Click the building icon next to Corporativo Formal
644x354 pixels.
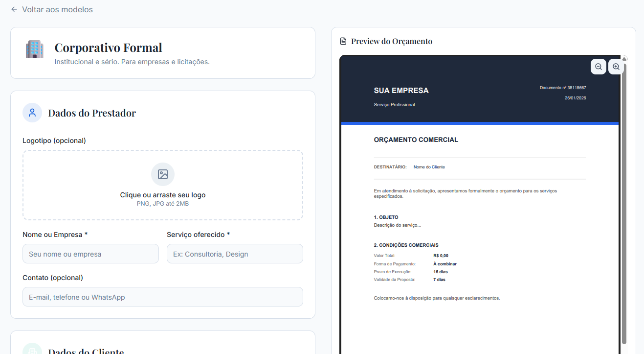34,49
